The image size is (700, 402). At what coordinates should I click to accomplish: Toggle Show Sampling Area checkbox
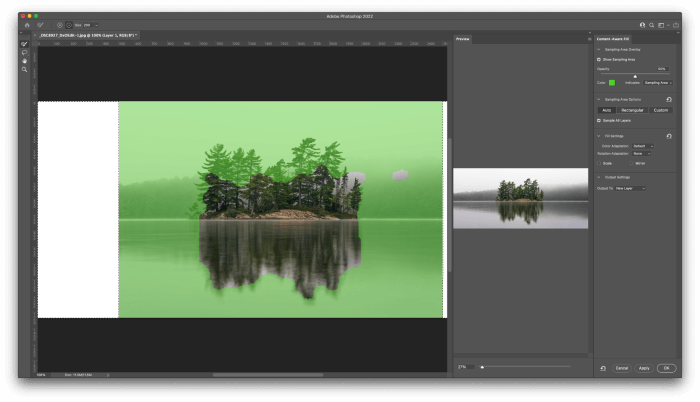[599, 59]
